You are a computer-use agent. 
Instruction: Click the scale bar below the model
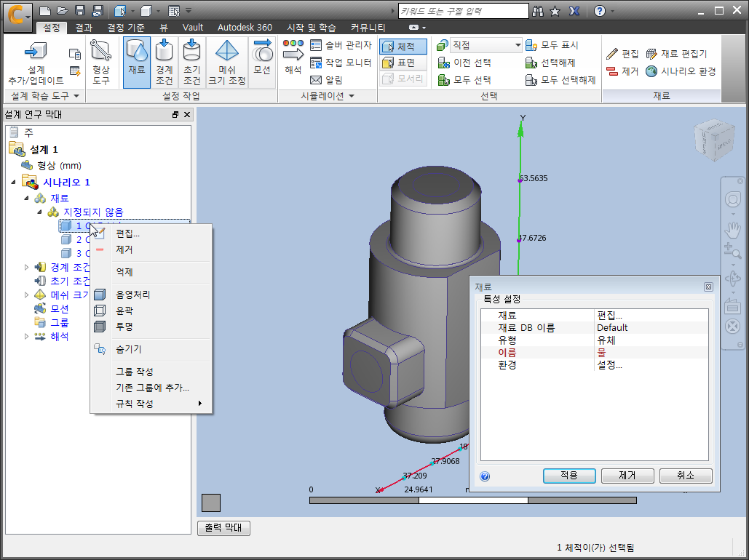click(473, 500)
